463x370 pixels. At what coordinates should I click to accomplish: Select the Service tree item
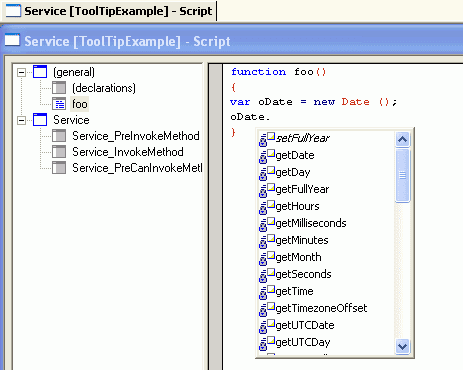(71, 120)
